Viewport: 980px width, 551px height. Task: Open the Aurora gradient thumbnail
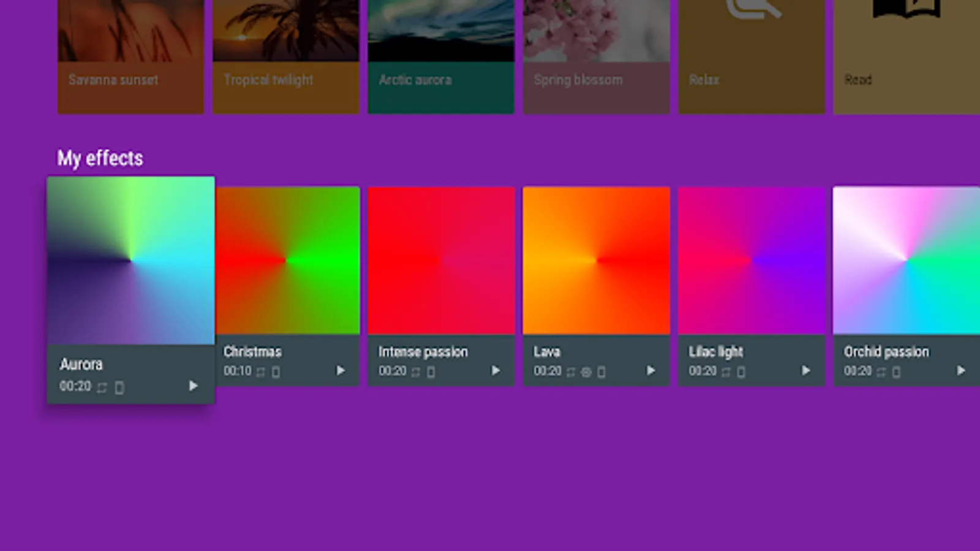131,260
